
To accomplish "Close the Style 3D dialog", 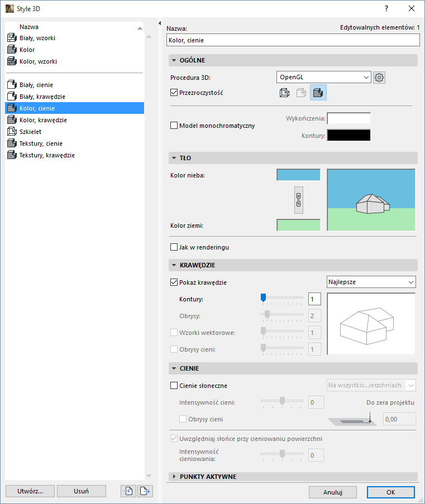I will click(412, 9).
